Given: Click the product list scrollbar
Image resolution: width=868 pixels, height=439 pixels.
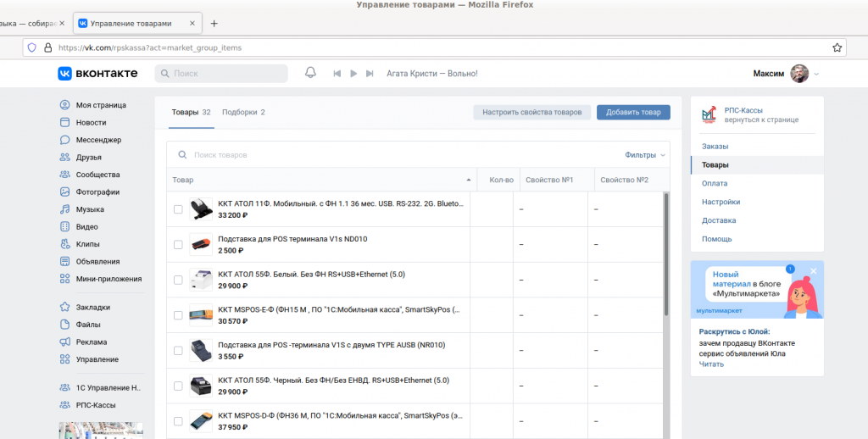Looking at the screenshot, I should [x=666, y=254].
